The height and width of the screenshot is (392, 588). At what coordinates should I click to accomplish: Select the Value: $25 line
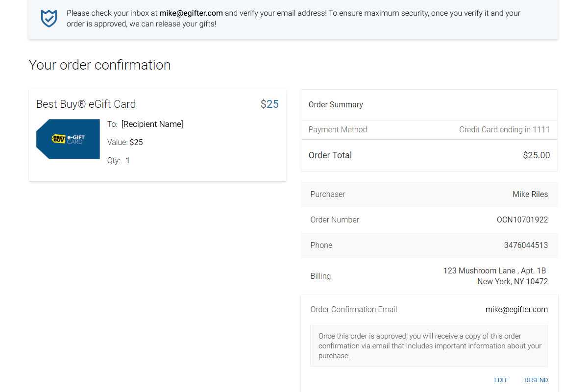[125, 143]
